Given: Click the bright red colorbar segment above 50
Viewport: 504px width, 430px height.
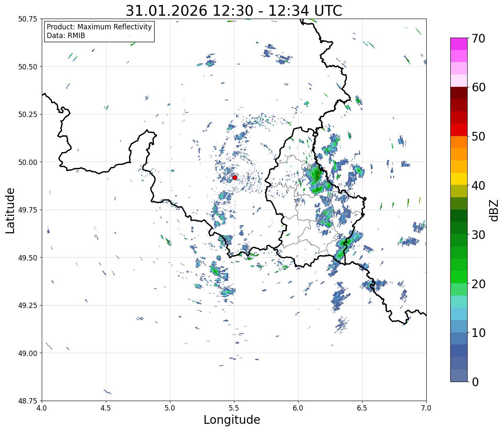Looking at the screenshot, I should pos(459,130).
